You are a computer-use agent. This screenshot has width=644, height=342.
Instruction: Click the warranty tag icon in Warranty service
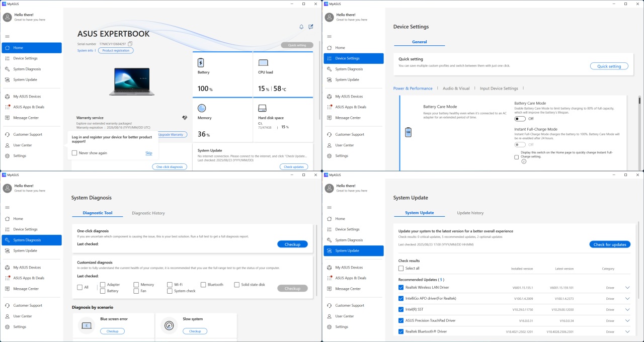click(185, 117)
